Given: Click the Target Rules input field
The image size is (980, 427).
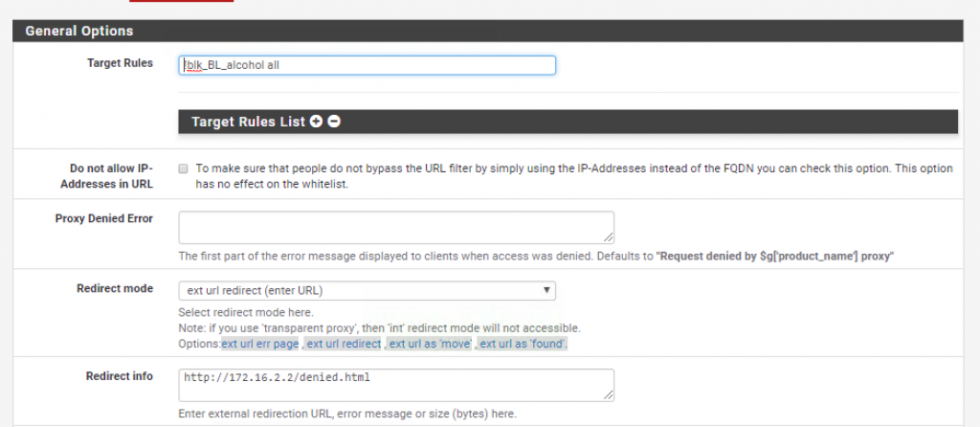Looking at the screenshot, I should coord(367,65).
